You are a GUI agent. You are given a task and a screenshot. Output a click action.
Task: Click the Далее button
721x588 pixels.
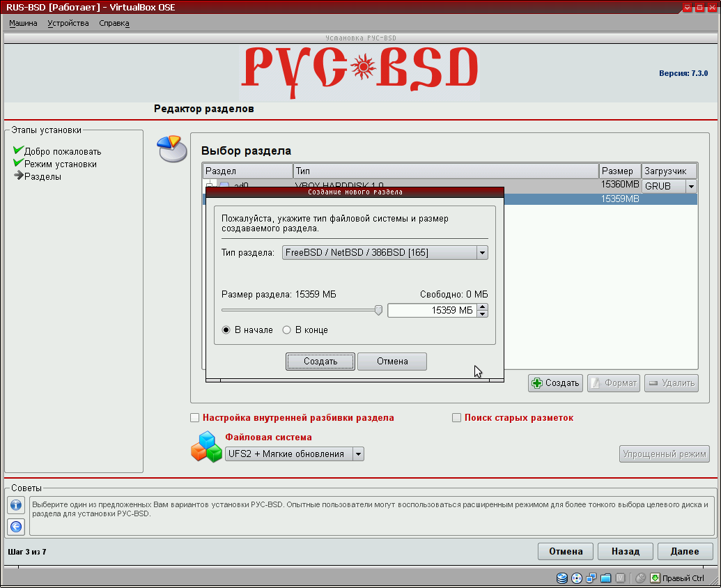pyautogui.click(x=685, y=551)
